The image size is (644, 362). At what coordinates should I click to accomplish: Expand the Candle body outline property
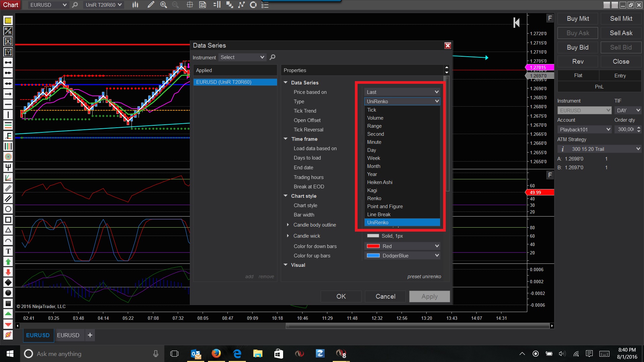tap(288, 225)
